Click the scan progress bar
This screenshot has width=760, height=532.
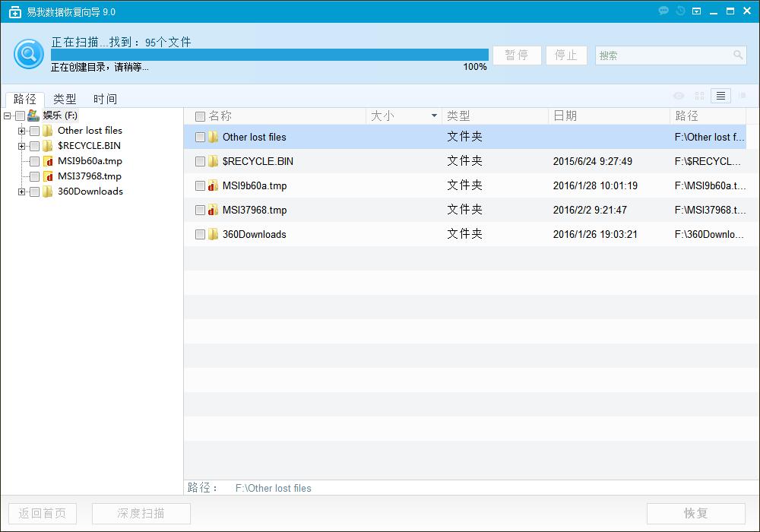pyautogui.click(x=270, y=55)
